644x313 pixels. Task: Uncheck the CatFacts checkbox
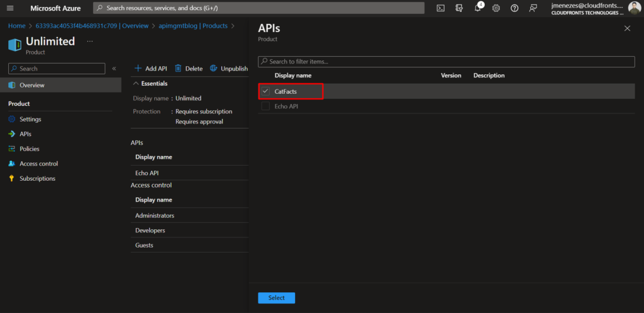coord(265,91)
